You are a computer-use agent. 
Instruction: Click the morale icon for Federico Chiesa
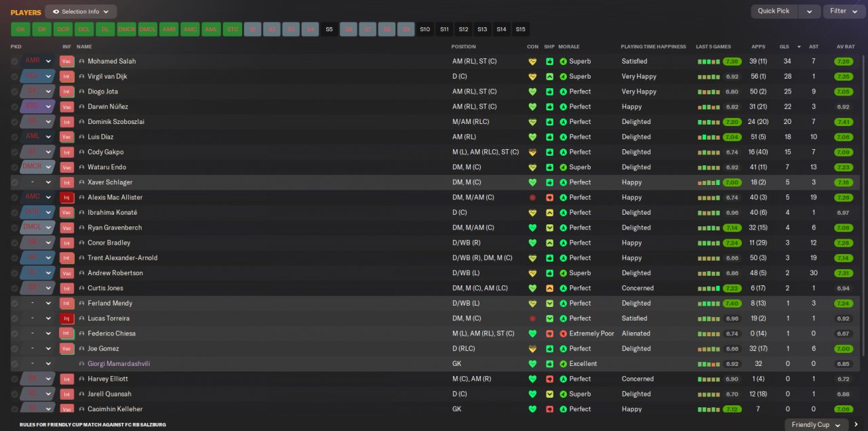pos(563,333)
